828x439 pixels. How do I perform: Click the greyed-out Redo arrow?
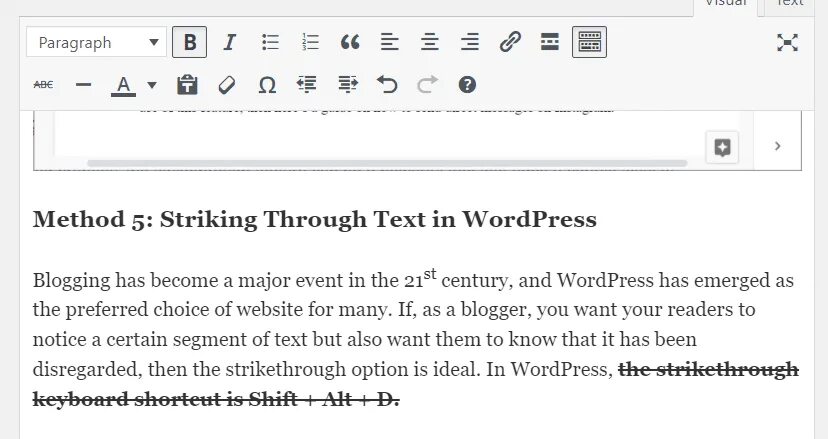click(x=427, y=85)
